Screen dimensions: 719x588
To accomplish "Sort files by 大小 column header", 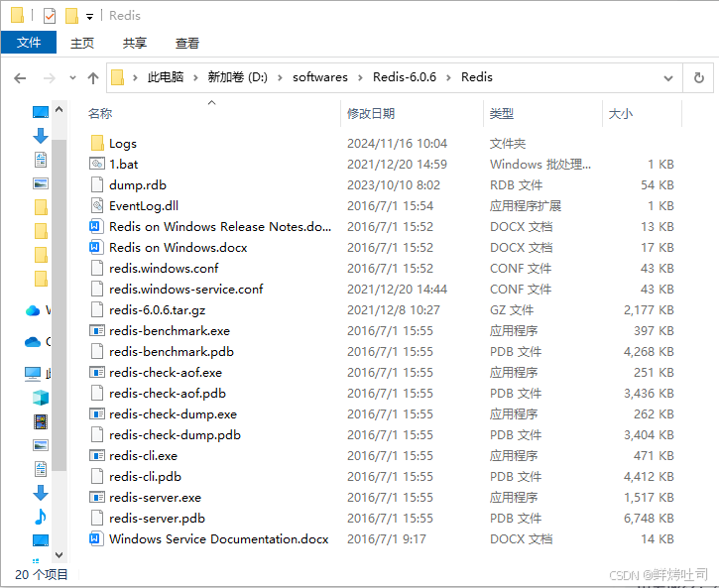I will [620, 114].
